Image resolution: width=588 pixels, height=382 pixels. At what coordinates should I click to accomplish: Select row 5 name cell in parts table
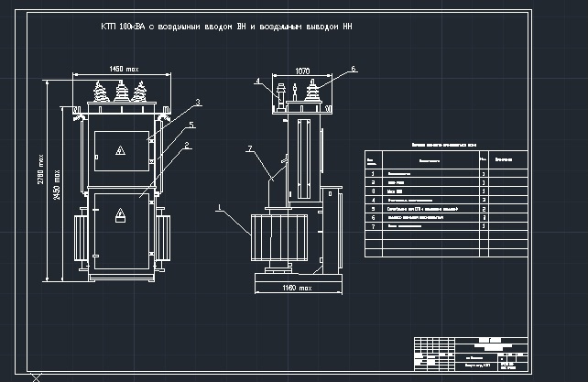click(430, 209)
